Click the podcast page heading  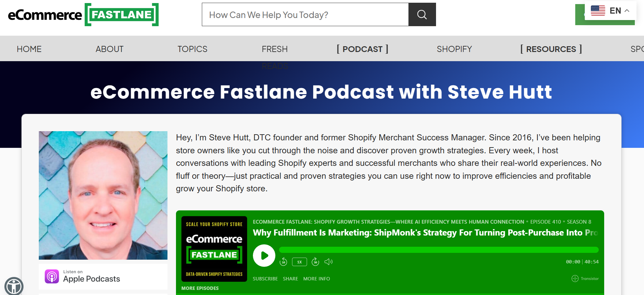(x=321, y=92)
